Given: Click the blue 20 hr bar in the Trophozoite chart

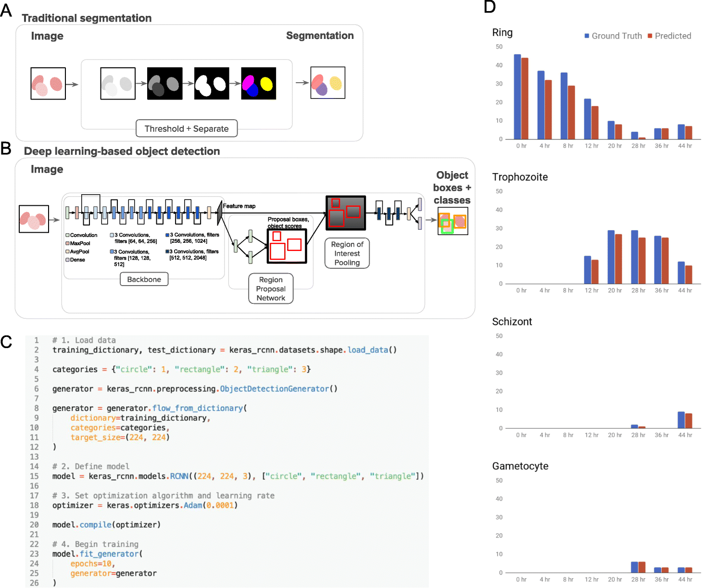Looking at the screenshot, I should 611,257.
